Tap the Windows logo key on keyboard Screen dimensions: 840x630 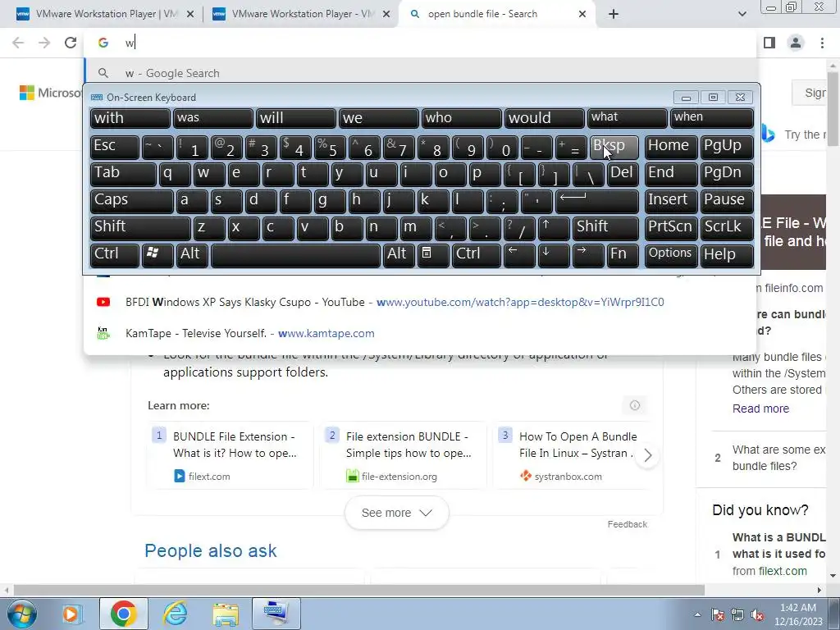pos(157,255)
